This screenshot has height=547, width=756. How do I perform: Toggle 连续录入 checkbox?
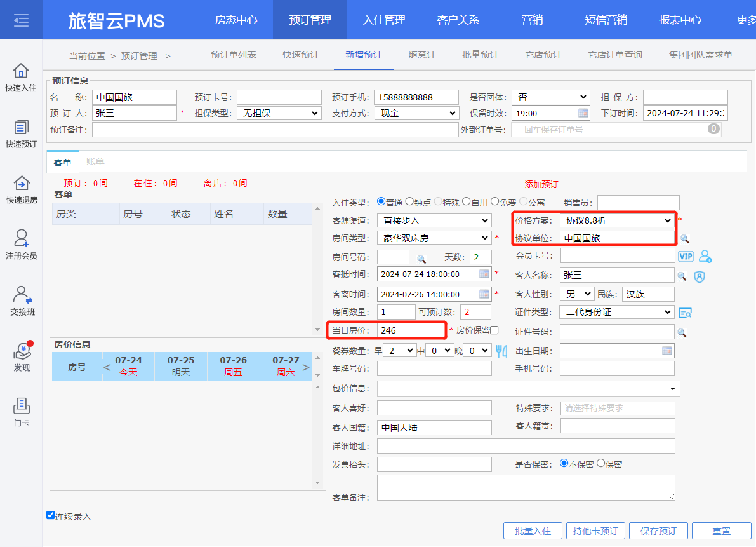(x=50, y=515)
